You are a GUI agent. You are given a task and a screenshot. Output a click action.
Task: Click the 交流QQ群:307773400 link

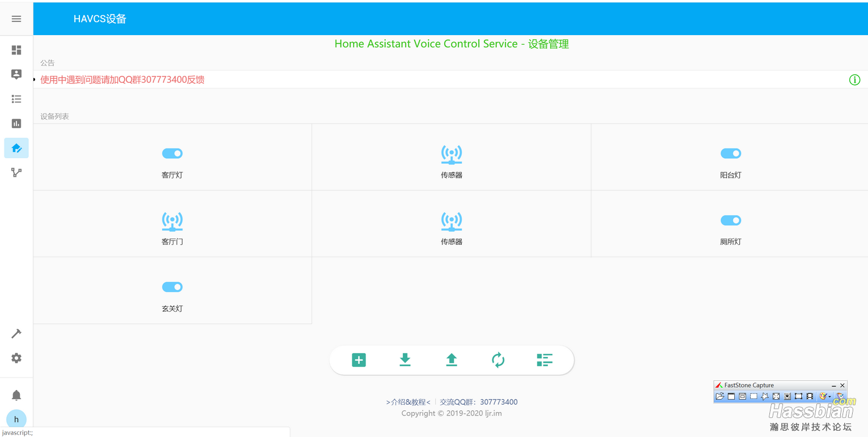coord(479,402)
